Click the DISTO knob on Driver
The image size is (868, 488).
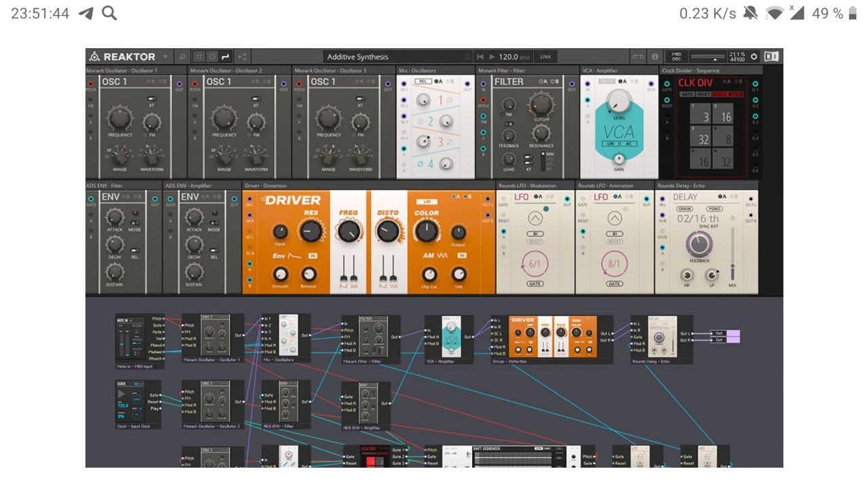pos(387,232)
